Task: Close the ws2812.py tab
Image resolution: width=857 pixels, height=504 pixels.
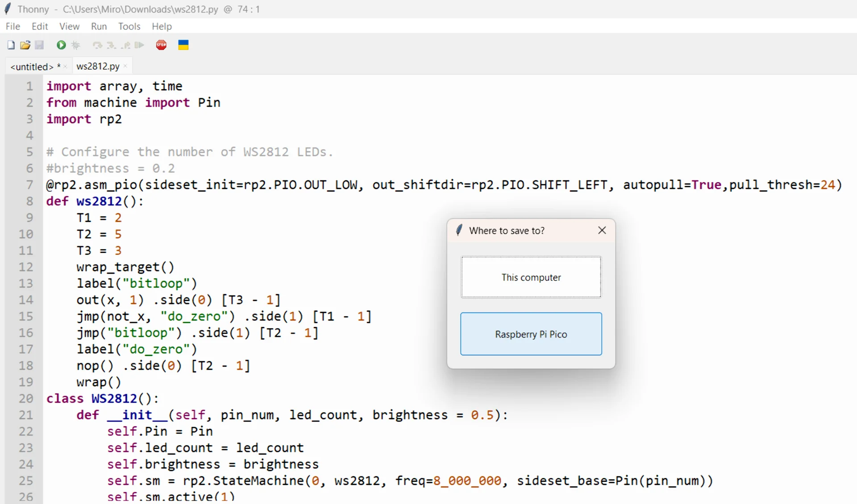Action: click(x=125, y=66)
